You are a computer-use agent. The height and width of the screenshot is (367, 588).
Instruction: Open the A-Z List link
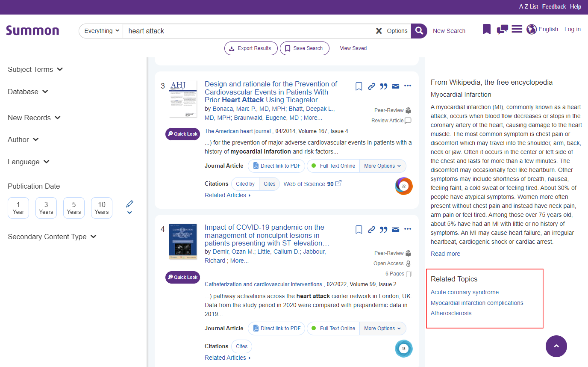point(528,6)
